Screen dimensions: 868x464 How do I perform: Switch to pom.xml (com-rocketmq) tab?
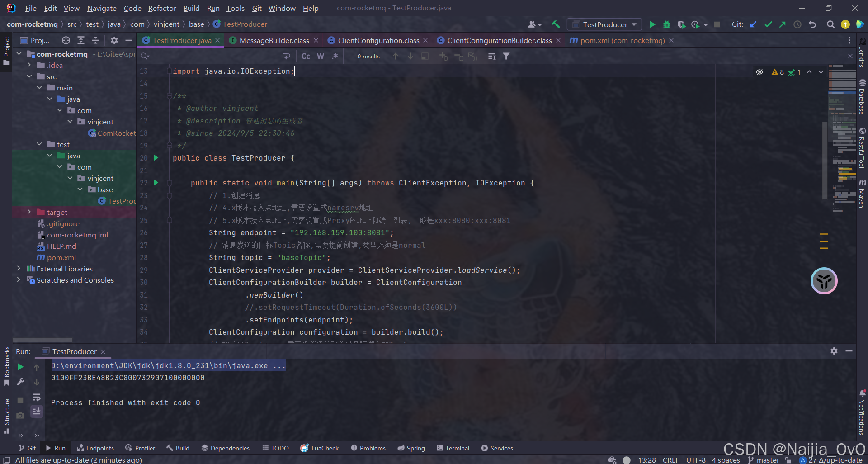click(622, 40)
